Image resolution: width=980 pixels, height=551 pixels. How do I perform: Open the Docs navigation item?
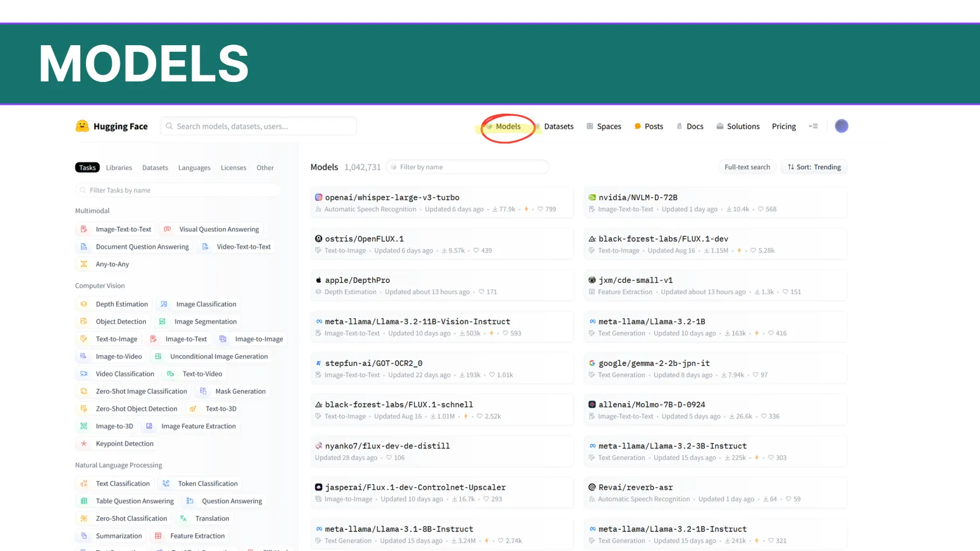(690, 126)
